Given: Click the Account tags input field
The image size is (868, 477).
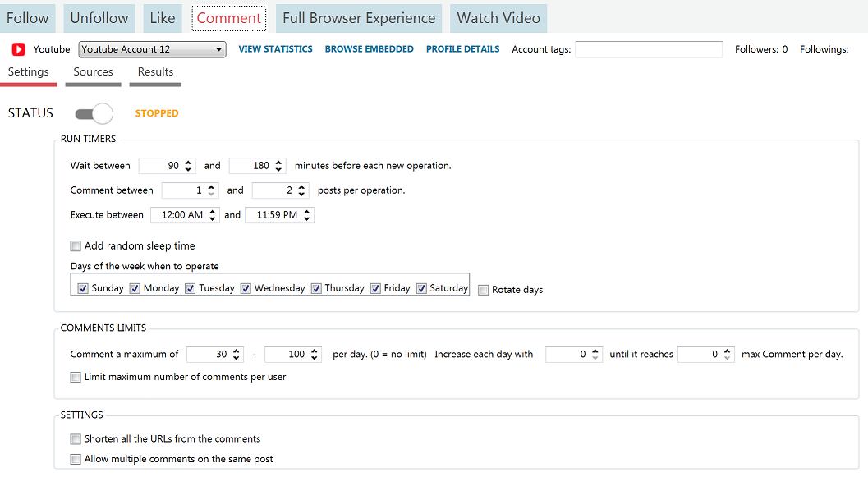Looking at the screenshot, I should click(x=649, y=49).
